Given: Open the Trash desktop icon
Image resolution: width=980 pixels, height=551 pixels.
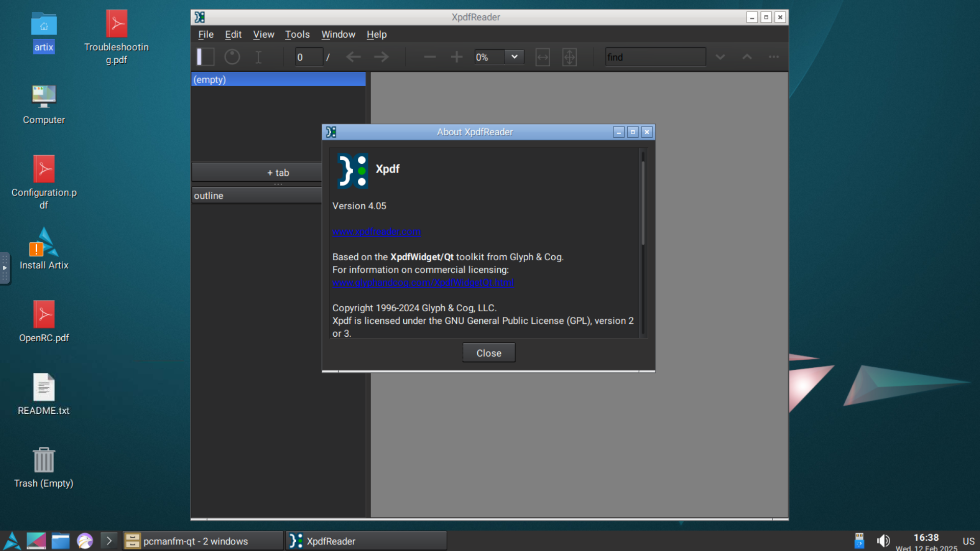Looking at the screenshot, I should (x=44, y=467).
